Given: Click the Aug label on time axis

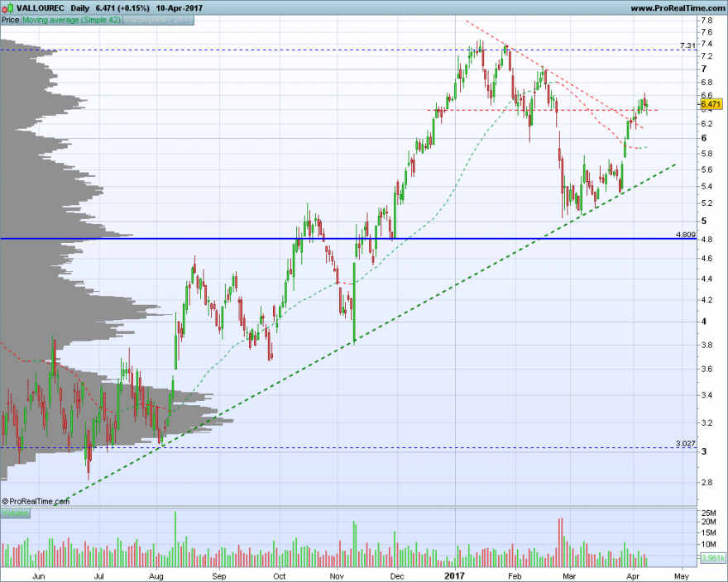Looking at the screenshot, I should (156, 576).
